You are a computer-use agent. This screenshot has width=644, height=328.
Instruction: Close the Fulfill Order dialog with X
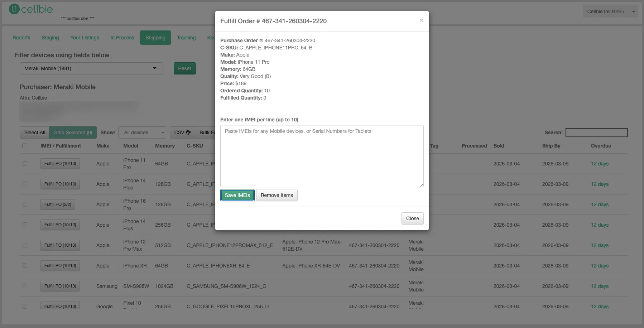pos(421,20)
